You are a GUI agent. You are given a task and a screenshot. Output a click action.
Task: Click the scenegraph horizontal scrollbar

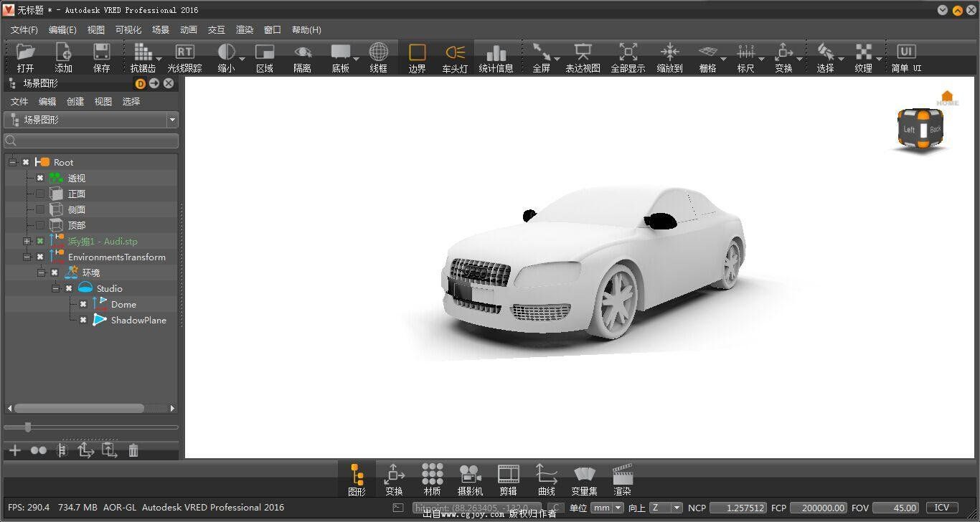point(79,408)
